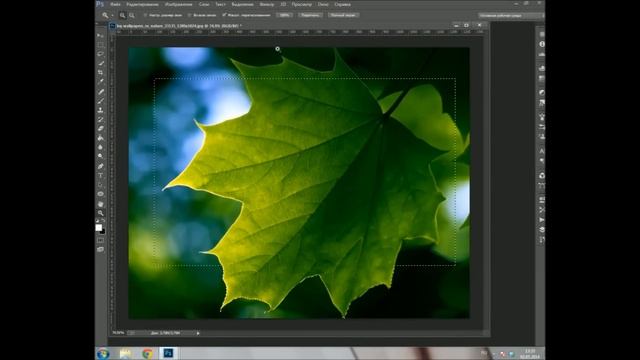
Task: Click the Подогнать fit-screen button
Action: pyautogui.click(x=310, y=15)
